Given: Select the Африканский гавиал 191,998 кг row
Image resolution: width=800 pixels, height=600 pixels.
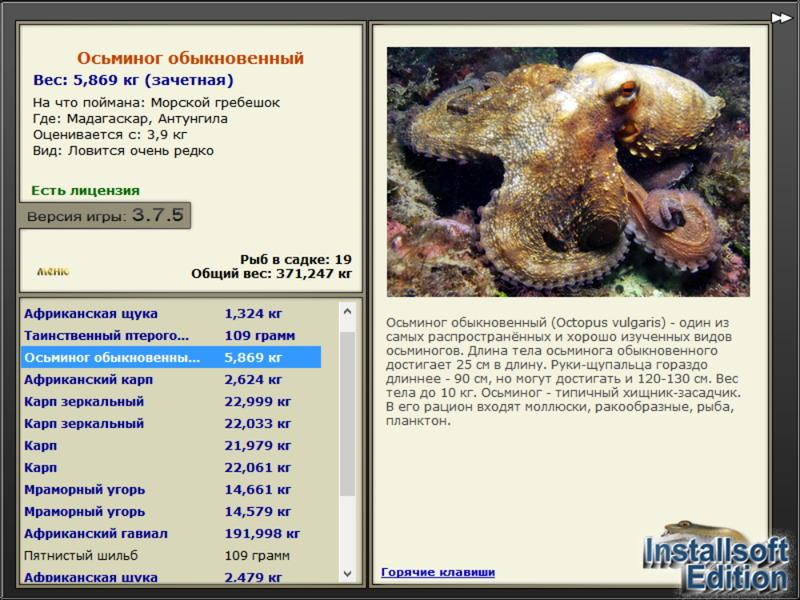Looking at the screenshot, I should pyautogui.click(x=171, y=534).
